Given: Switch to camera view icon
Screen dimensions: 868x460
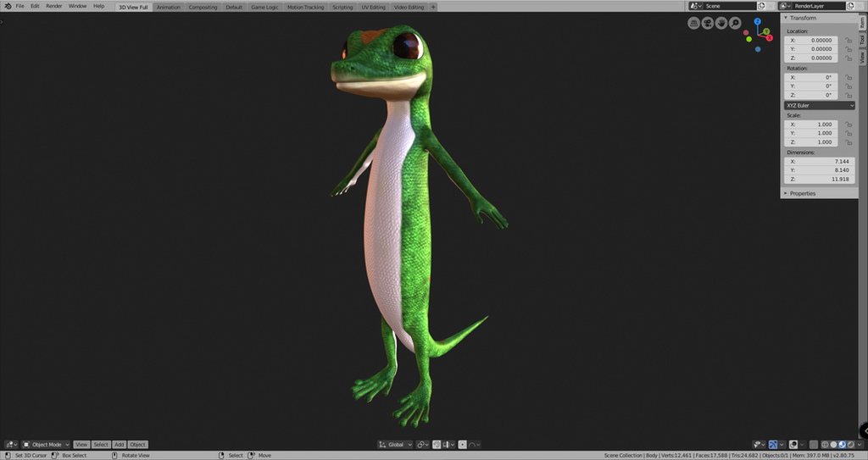Looking at the screenshot, I should (708, 23).
